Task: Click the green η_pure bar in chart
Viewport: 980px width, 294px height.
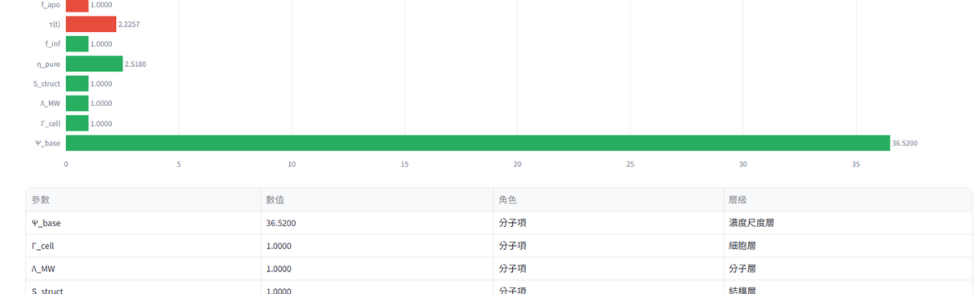Action: point(94,64)
